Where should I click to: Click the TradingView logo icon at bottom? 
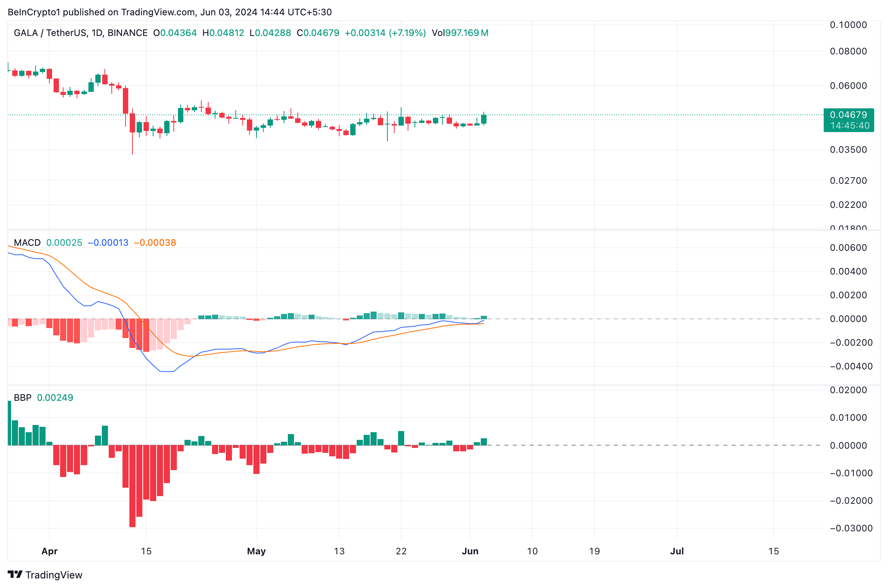point(15,574)
